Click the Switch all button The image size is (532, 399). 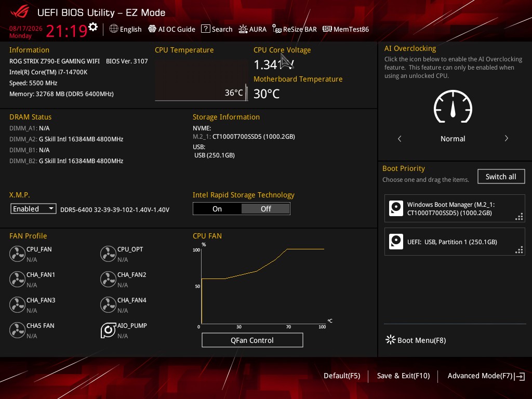501,177
